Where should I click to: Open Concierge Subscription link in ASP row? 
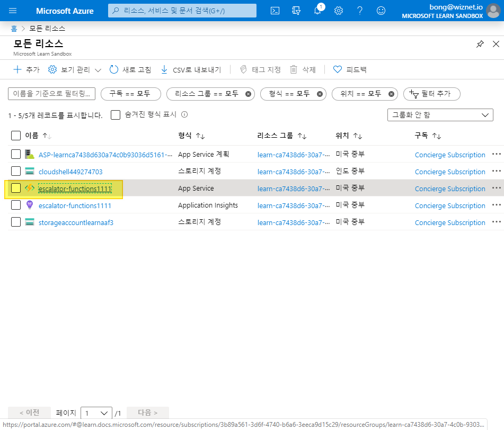click(x=450, y=155)
